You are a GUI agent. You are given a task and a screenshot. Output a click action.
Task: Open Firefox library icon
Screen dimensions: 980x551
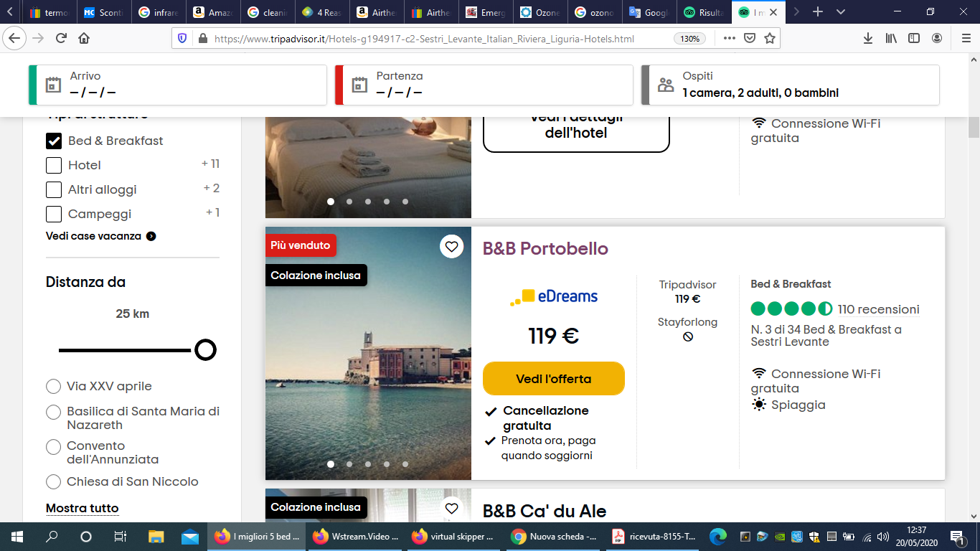pyautogui.click(x=891, y=38)
